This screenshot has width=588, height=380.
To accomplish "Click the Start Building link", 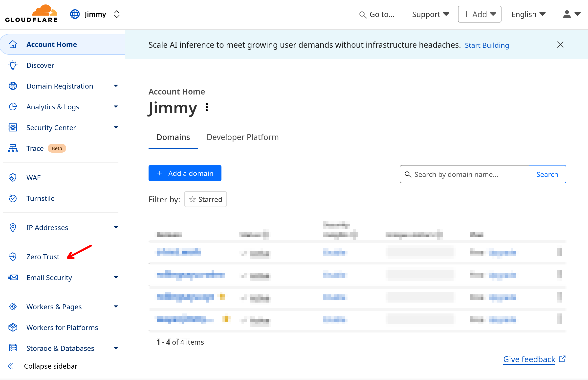I will tap(487, 45).
